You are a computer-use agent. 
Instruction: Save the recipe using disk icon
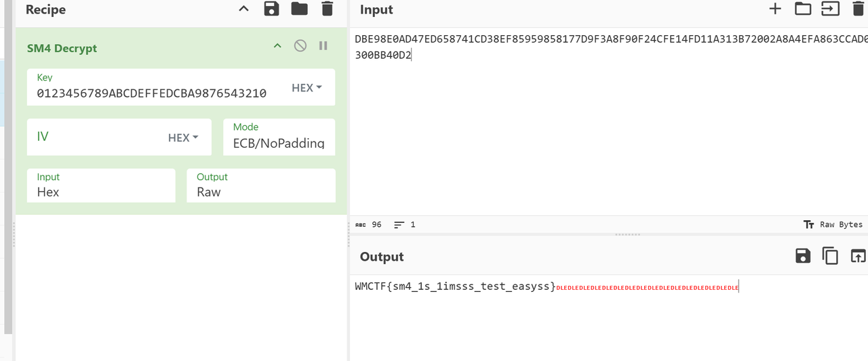[x=271, y=9]
